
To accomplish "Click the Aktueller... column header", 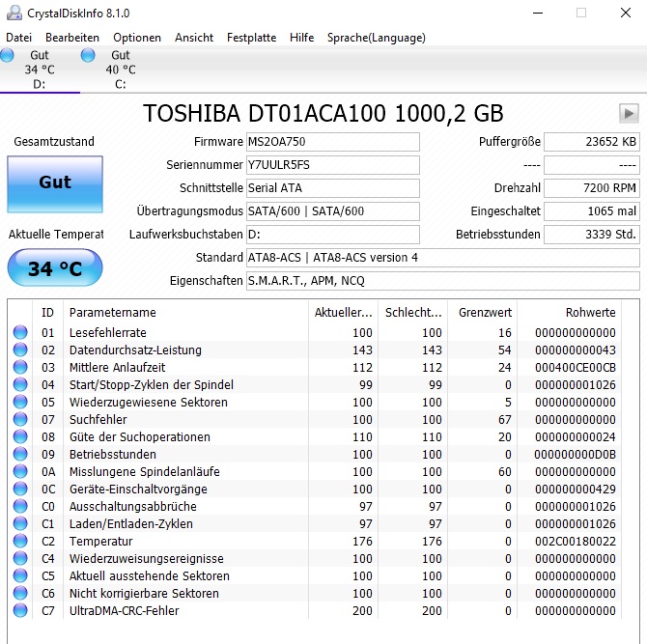I will [344, 312].
